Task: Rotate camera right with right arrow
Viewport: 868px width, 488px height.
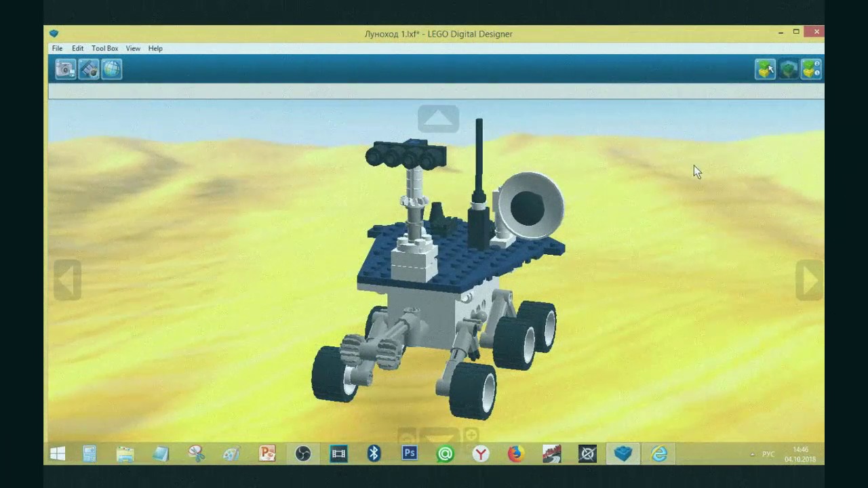Action: (809, 279)
